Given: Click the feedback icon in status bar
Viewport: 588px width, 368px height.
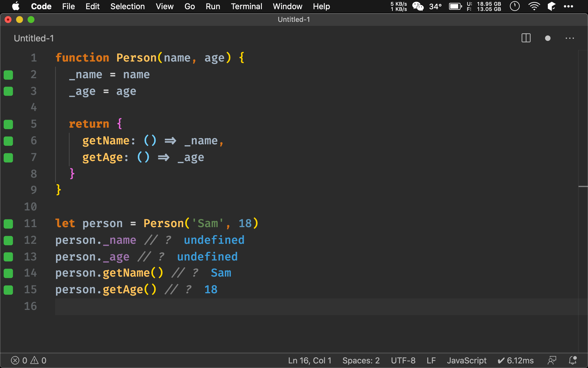Looking at the screenshot, I should point(552,360).
